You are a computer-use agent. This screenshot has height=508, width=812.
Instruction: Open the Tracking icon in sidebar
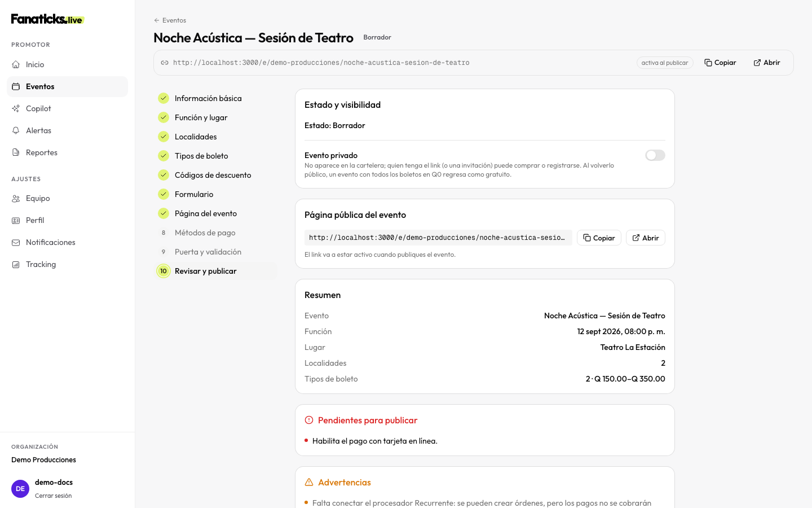click(16, 264)
